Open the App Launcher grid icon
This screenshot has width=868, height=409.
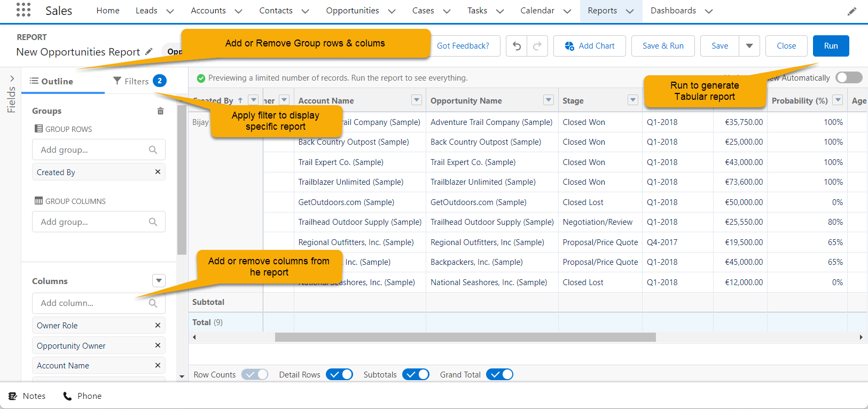point(24,10)
